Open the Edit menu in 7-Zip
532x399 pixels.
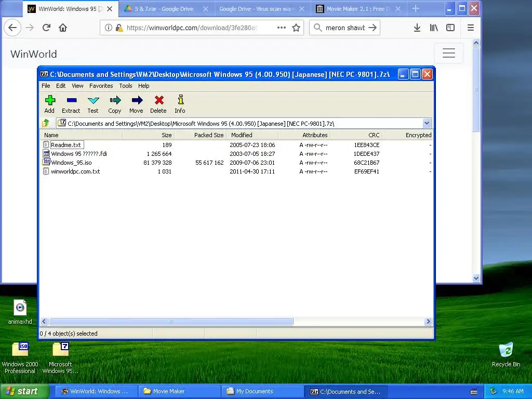61,86
